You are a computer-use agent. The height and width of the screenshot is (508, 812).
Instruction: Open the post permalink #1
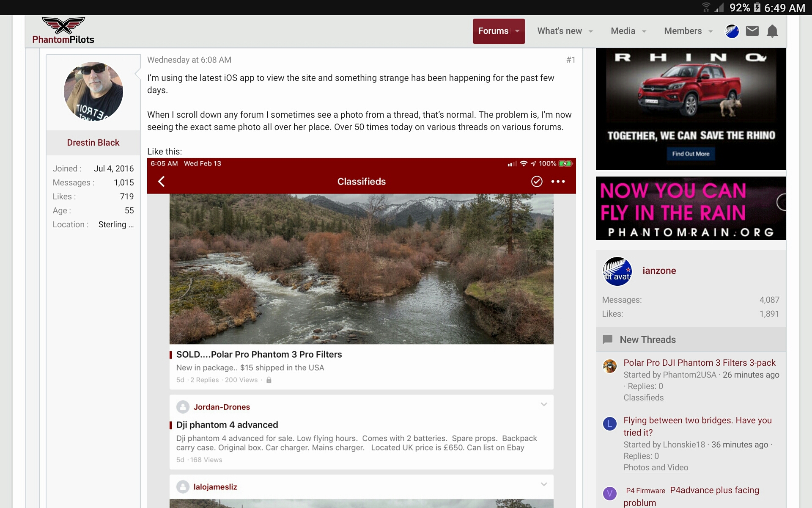point(571,60)
